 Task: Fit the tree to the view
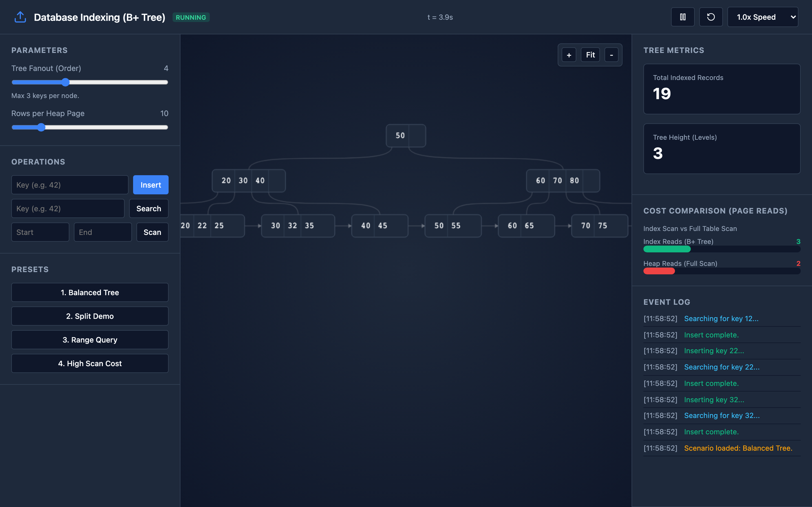pyautogui.click(x=590, y=55)
